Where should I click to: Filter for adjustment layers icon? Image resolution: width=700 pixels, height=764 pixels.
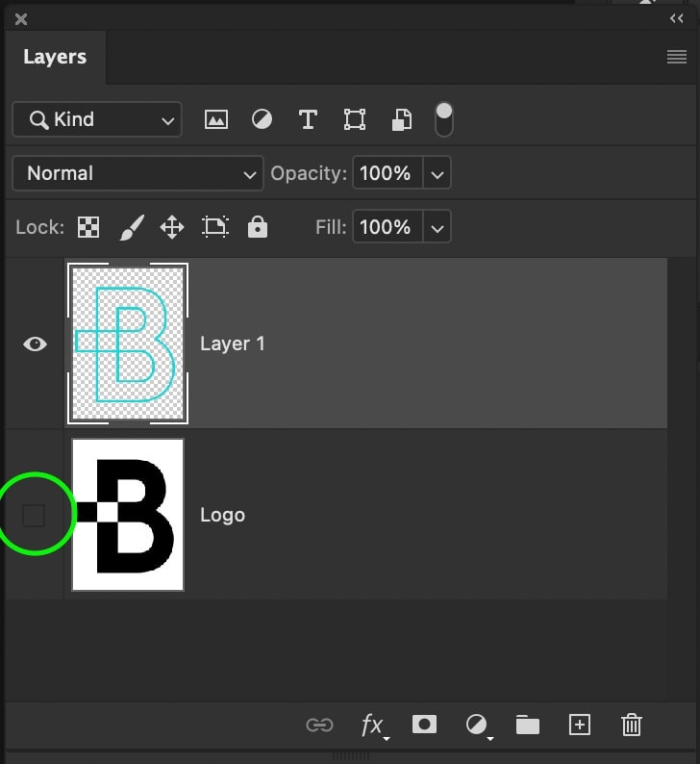(262, 119)
